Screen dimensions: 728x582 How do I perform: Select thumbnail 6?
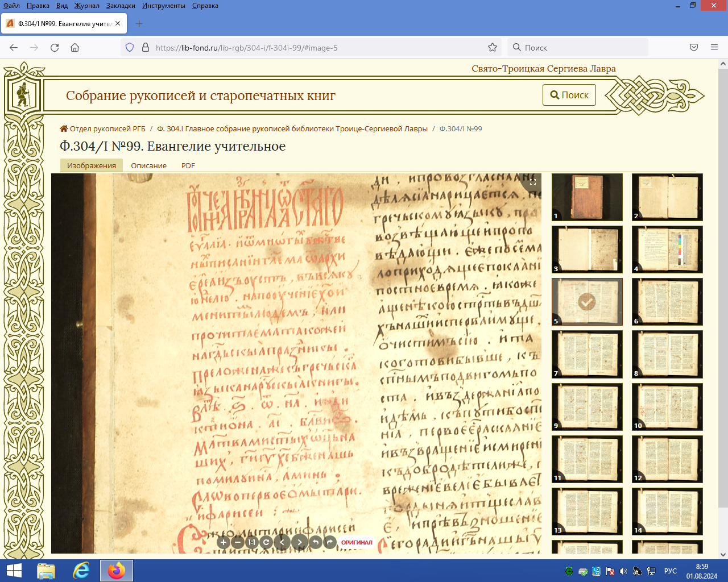pyautogui.click(x=667, y=302)
